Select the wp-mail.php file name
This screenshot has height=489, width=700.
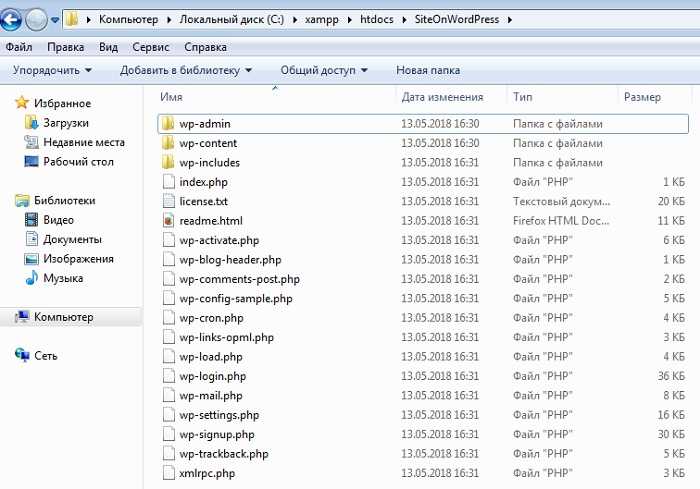point(211,396)
